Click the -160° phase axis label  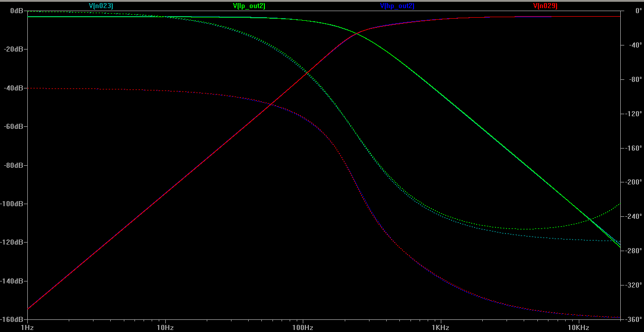click(x=633, y=148)
